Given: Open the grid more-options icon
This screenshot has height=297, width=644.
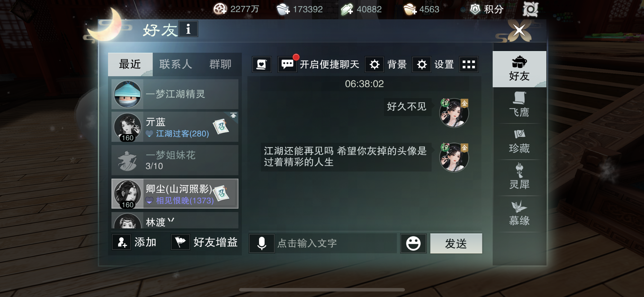Looking at the screenshot, I should click(x=468, y=64).
